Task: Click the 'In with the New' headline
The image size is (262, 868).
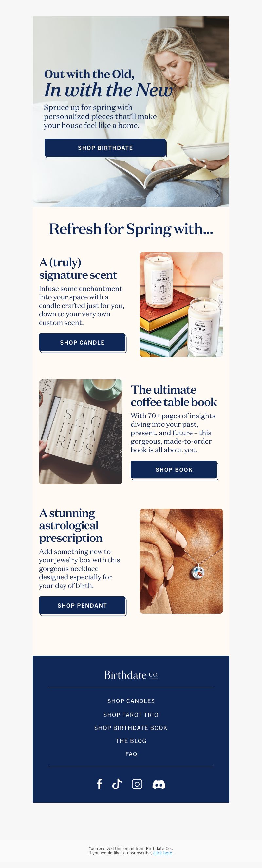Action: pos(108,90)
